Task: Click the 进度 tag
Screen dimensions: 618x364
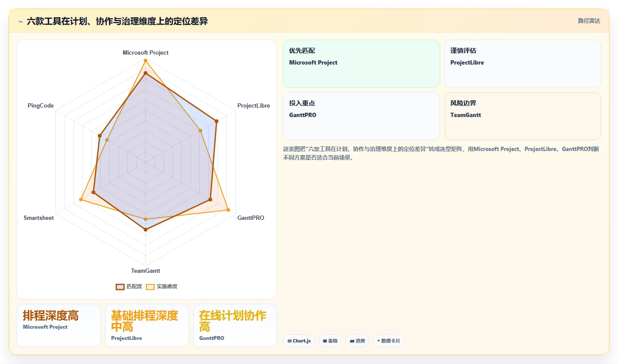Action: click(357, 341)
